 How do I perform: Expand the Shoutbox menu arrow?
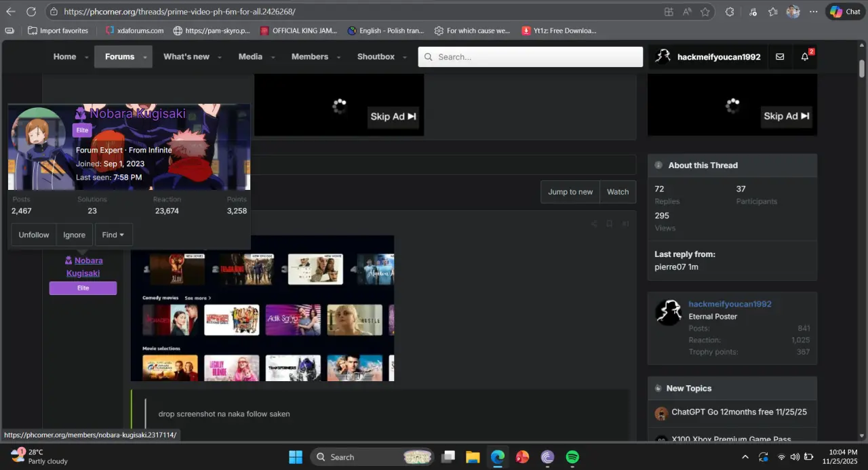click(x=406, y=58)
